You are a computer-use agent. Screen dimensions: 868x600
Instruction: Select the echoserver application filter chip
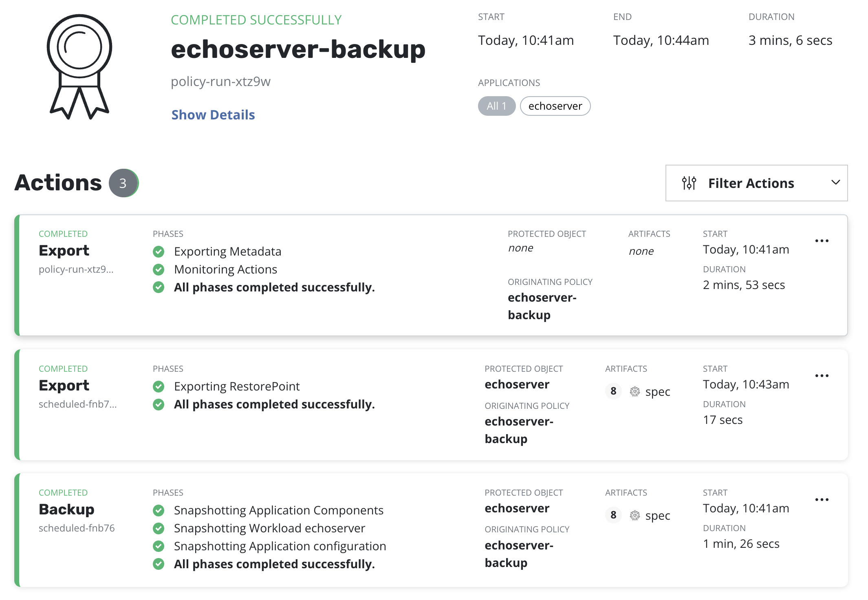pos(555,106)
